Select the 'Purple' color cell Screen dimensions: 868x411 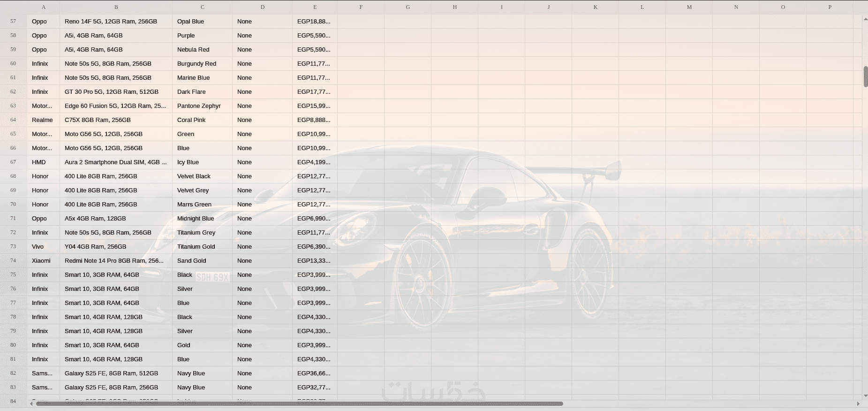203,35
